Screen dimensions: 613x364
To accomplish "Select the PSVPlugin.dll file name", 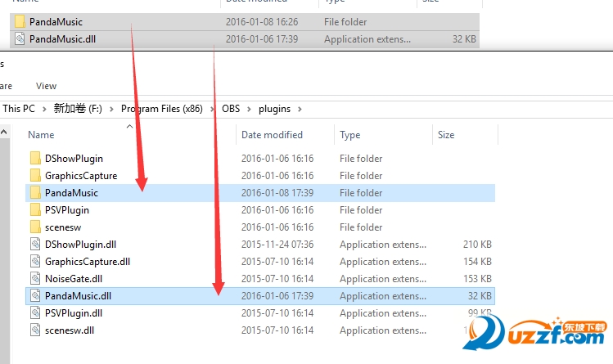I will [74, 313].
